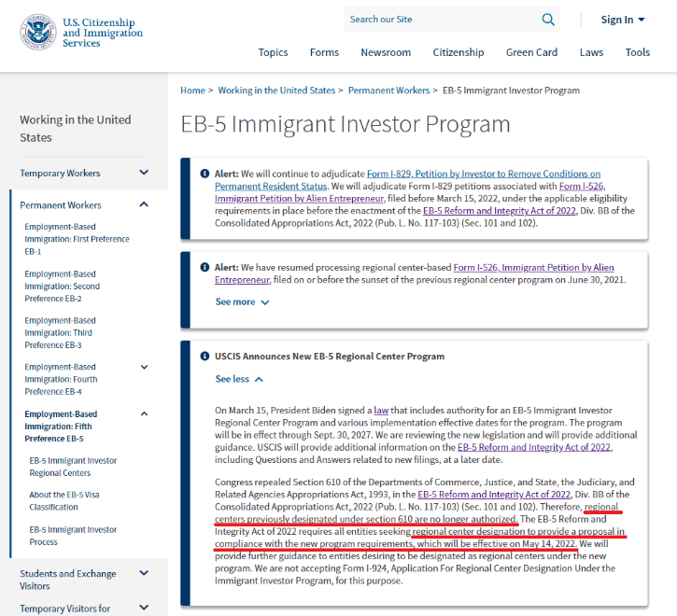Click the search magnifier icon
Screen dimensions: 677x616
[548, 20]
